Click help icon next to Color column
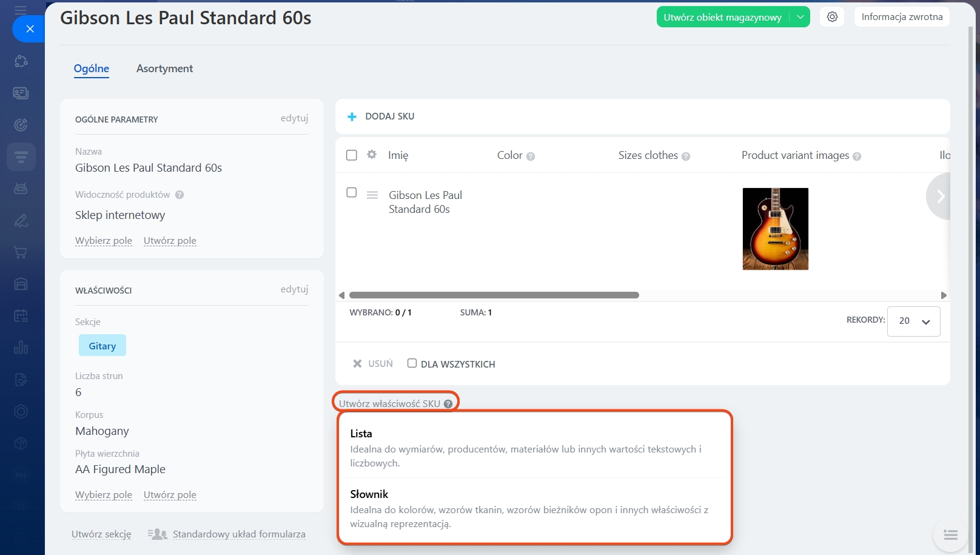The width and height of the screenshot is (980, 555). point(531,156)
